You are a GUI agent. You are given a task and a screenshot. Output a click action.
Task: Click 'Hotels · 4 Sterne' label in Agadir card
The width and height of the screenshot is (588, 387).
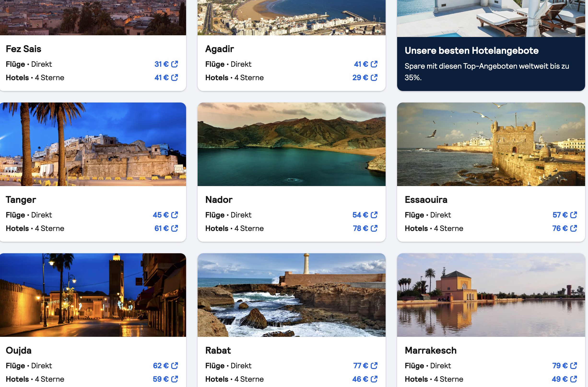pyautogui.click(x=235, y=78)
